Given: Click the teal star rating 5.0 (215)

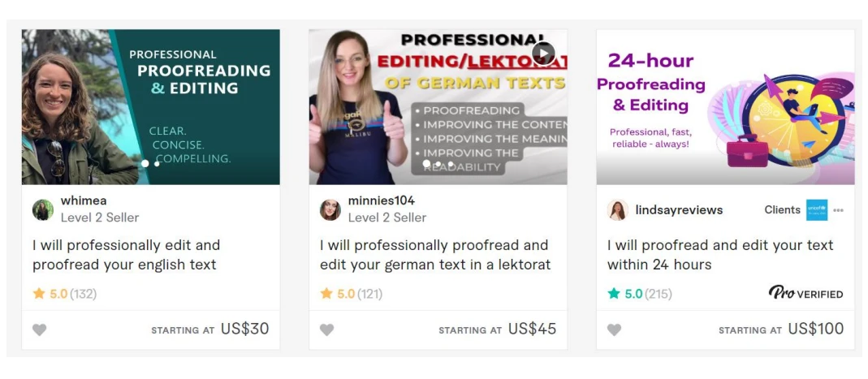Looking at the screenshot, I should [639, 294].
